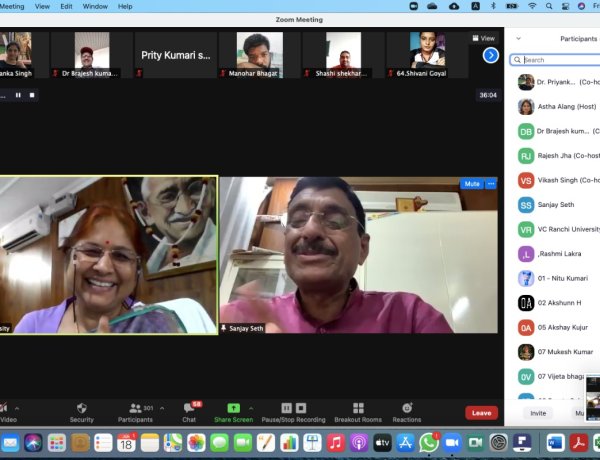Viewport: 600px width, 460px height.
Task: Open the Chat panel with 58 badge
Action: [189, 413]
